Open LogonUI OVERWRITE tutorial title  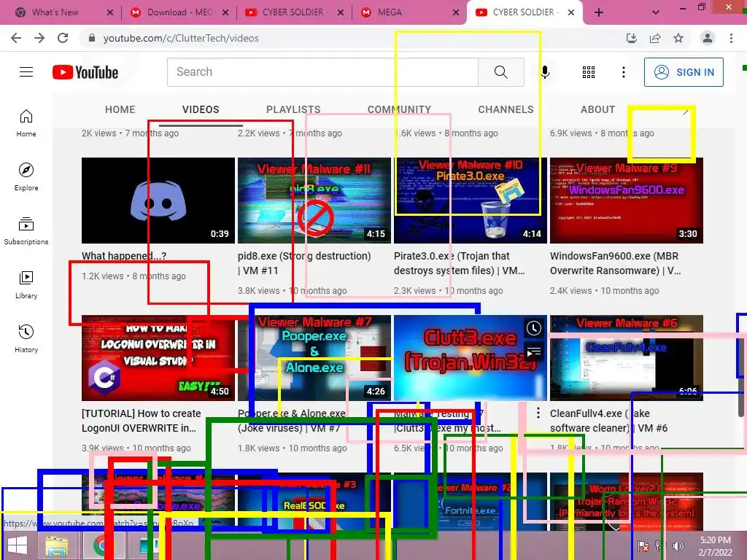coord(141,421)
